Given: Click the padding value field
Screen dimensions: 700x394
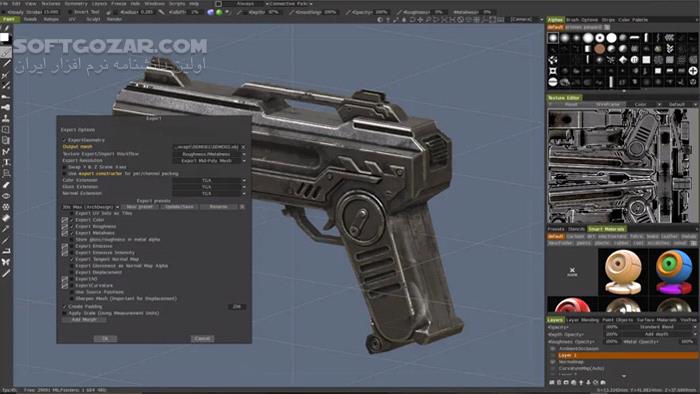Looking at the screenshot, I should [x=237, y=307].
